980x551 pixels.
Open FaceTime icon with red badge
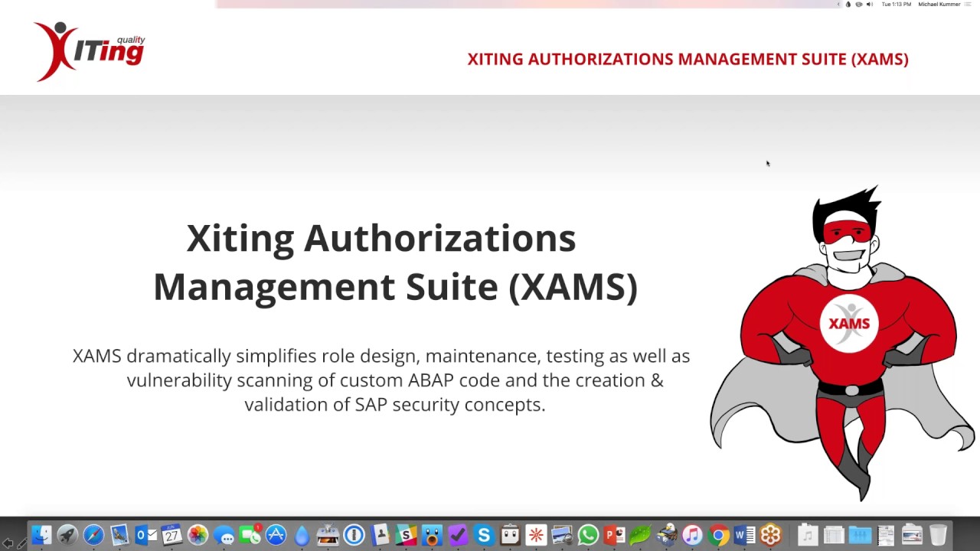[x=250, y=535]
